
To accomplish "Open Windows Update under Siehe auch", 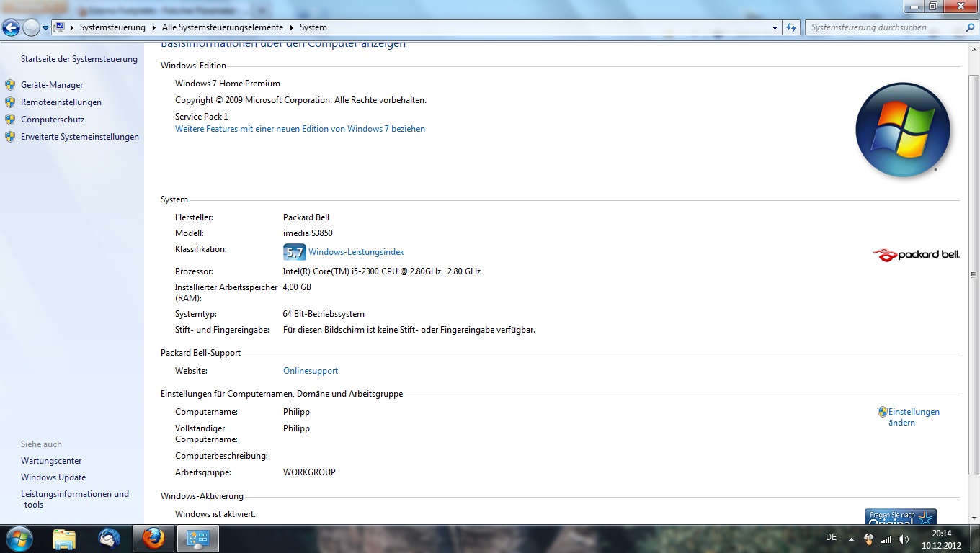I will [53, 477].
